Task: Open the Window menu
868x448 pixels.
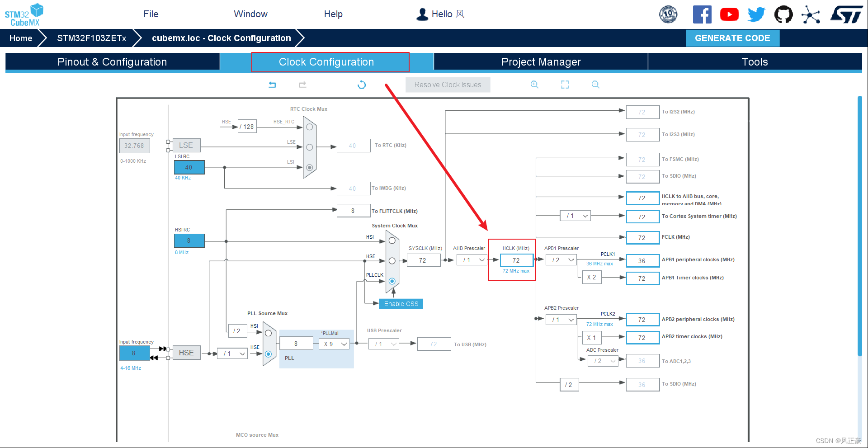Action: click(250, 14)
